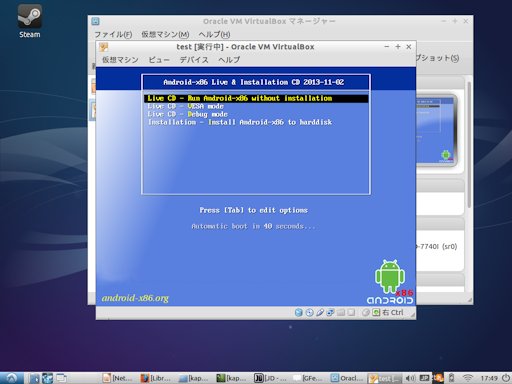Click the show desktop panel icon
This screenshot has height=384, width=512.
(61, 378)
